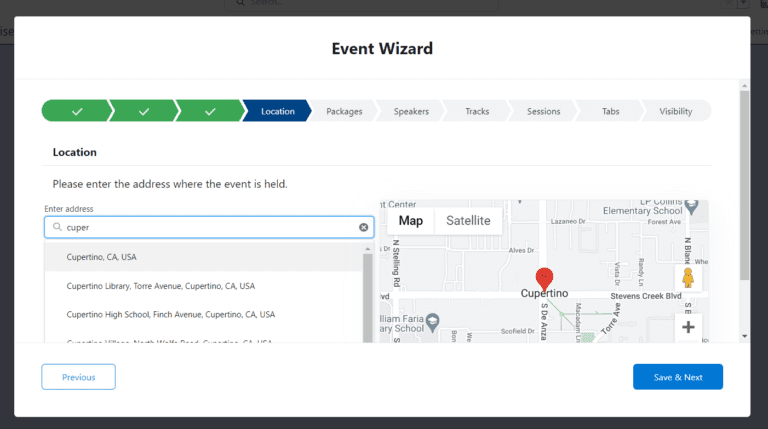
Task: Select Cupertino, CA, USA suggestion
Action: pos(102,257)
